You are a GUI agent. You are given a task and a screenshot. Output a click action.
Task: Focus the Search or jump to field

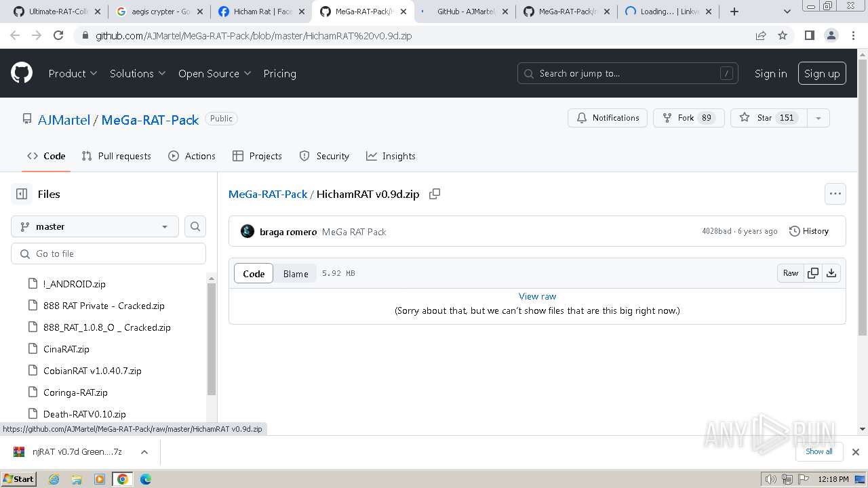[629, 73]
